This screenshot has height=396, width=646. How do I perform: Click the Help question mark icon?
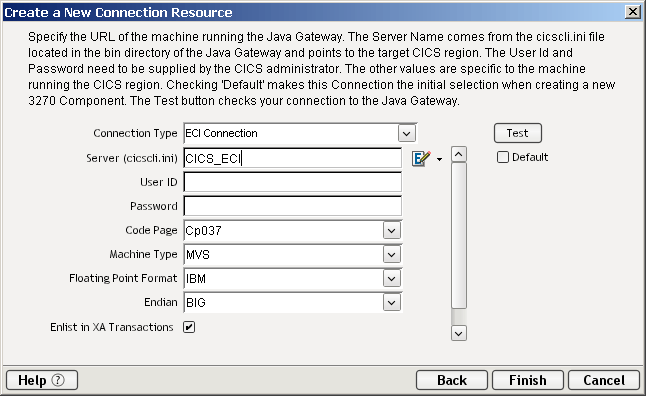click(58, 380)
